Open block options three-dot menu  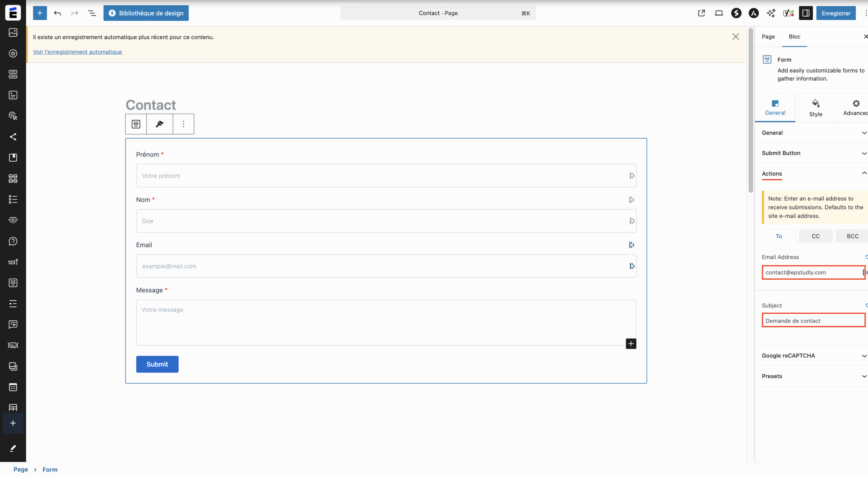click(x=183, y=124)
